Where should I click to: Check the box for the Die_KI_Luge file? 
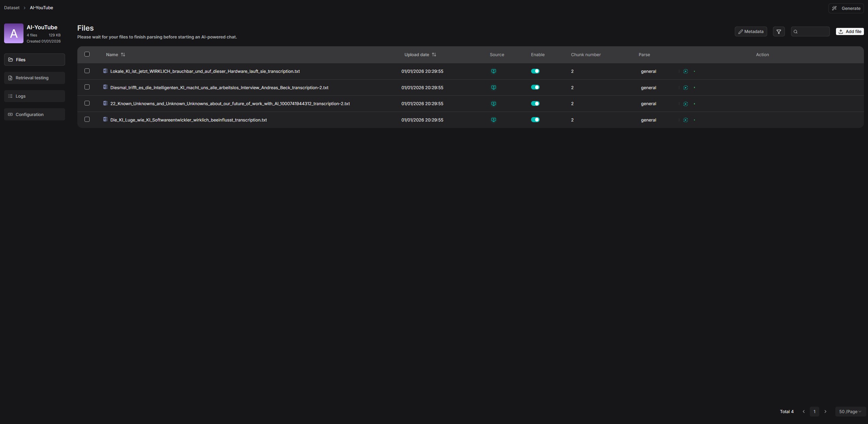(x=87, y=119)
